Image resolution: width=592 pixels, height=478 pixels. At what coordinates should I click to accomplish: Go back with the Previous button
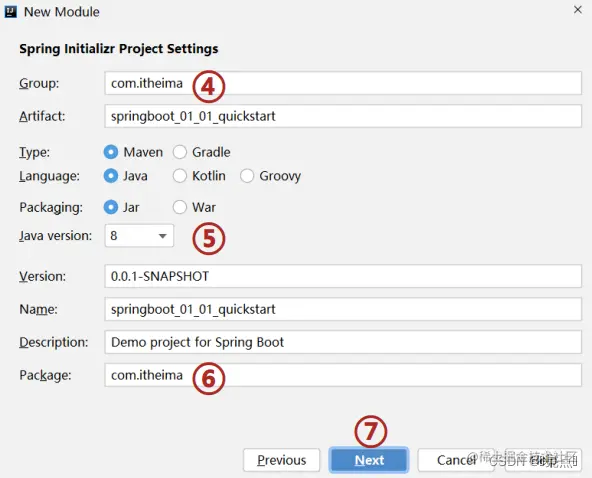282,460
